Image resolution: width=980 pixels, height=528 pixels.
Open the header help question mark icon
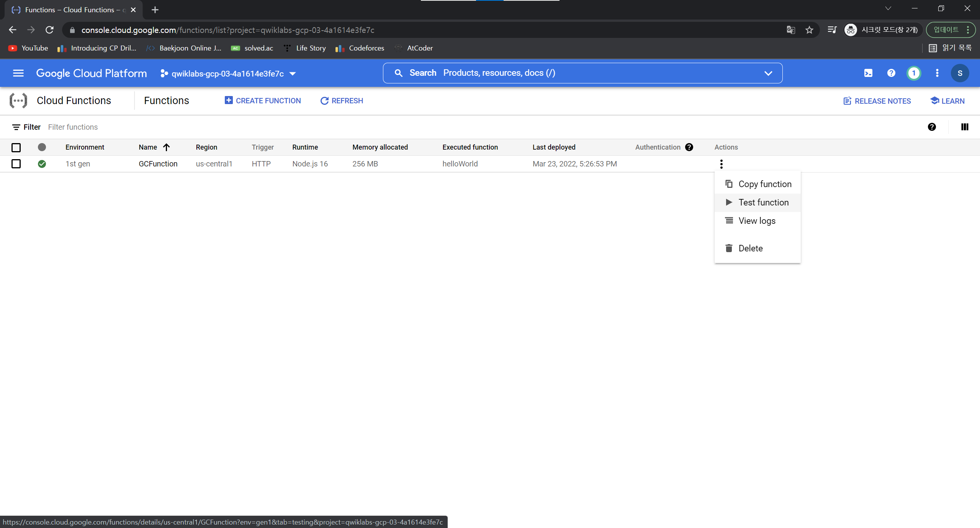tap(891, 73)
